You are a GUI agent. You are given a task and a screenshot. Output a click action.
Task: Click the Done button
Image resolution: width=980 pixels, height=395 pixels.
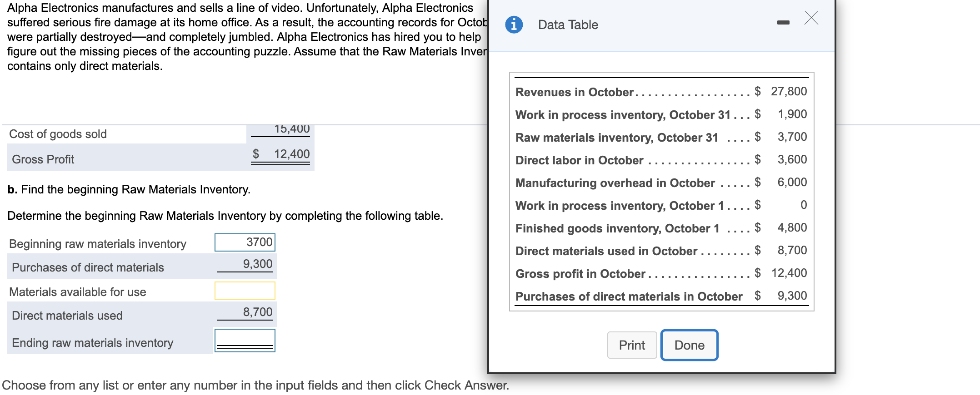tap(689, 345)
